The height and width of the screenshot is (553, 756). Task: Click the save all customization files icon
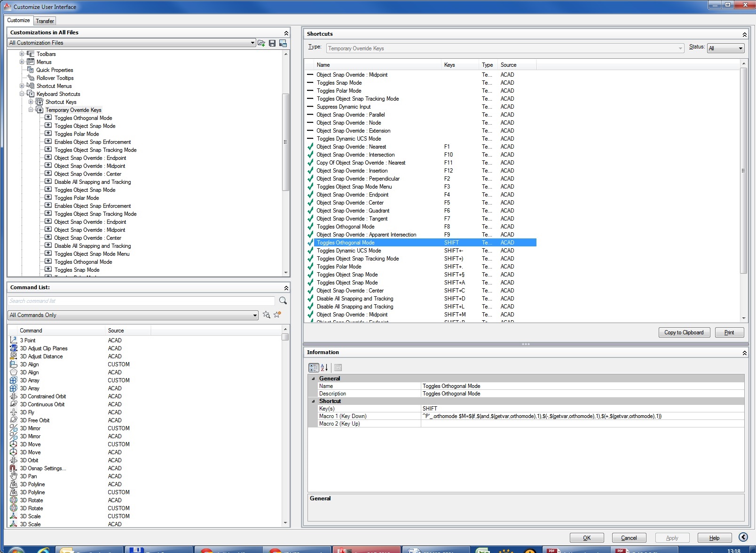[x=272, y=43]
